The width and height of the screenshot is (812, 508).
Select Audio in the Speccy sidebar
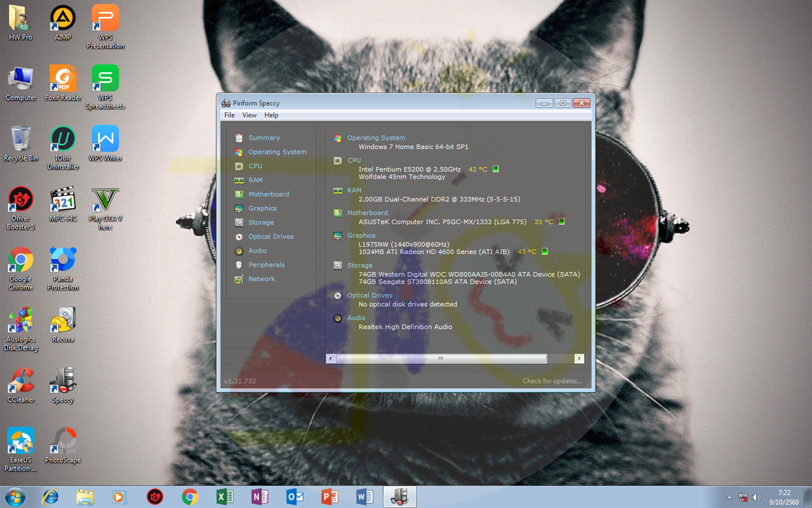[257, 251]
